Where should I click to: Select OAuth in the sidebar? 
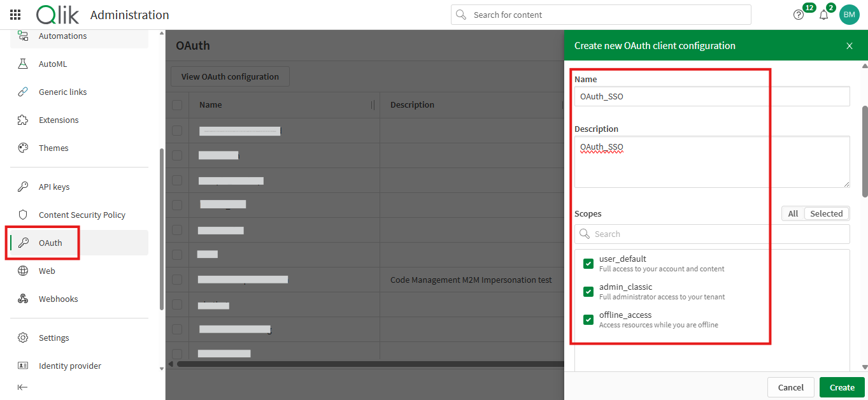point(51,243)
